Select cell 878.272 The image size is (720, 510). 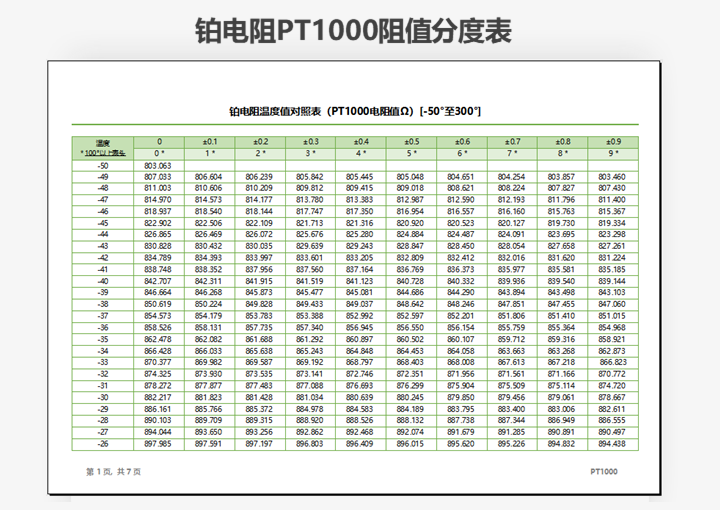(x=159, y=386)
